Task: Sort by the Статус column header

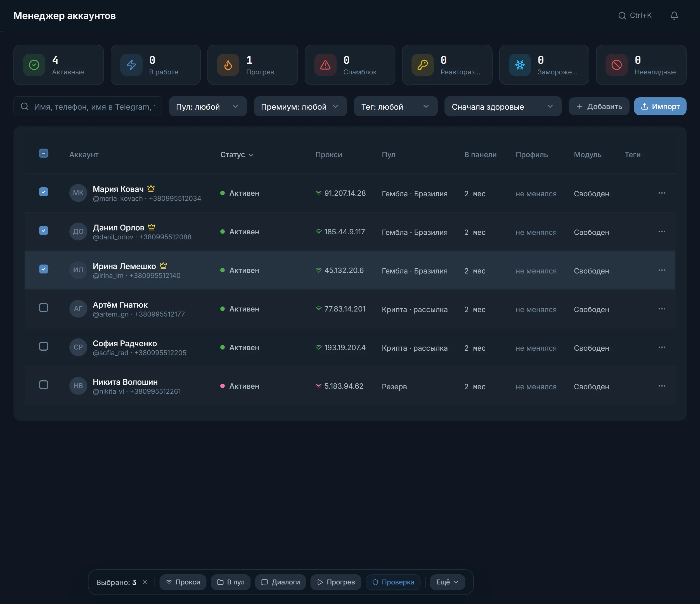Action: coord(237,154)
